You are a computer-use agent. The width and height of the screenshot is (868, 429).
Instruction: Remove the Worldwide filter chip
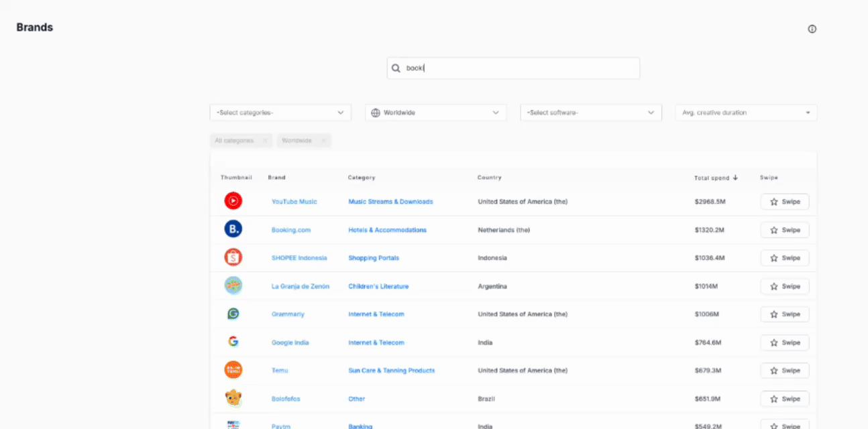(x=323, y=141)
